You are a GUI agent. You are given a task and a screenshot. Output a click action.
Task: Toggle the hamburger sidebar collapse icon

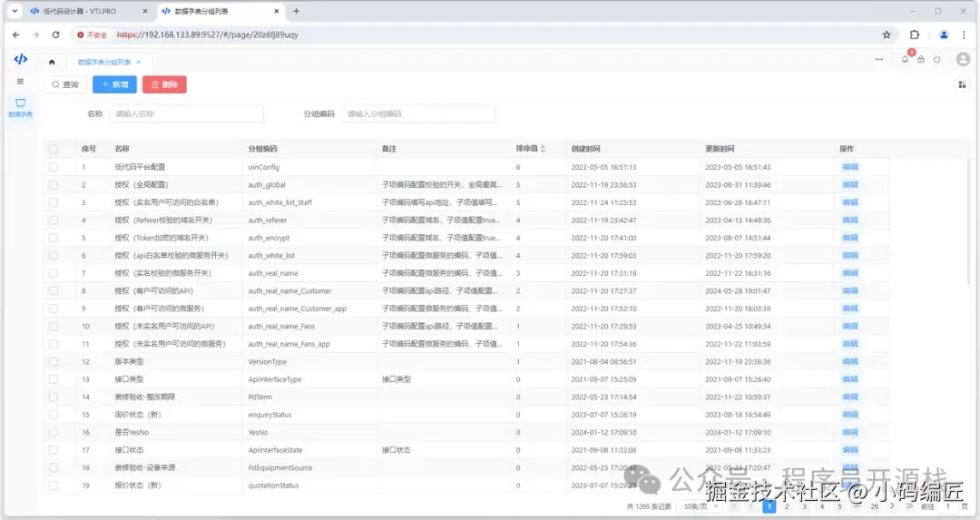click(20, 82)
